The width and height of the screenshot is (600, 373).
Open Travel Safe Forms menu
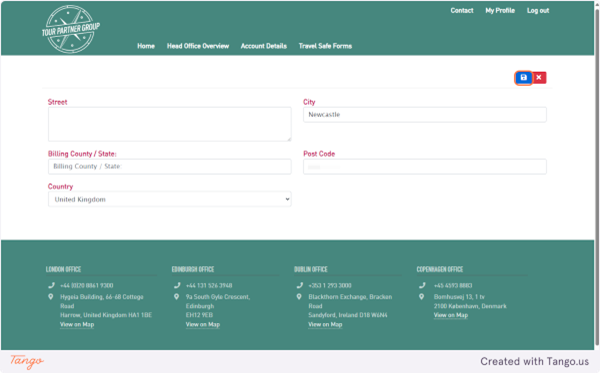(x=325, y=46)
